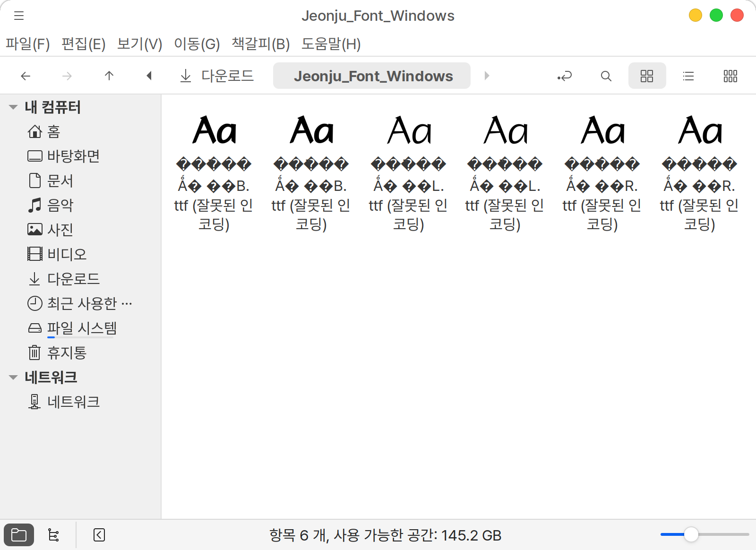Open the hamburger menu in title bar

point(19,16)
